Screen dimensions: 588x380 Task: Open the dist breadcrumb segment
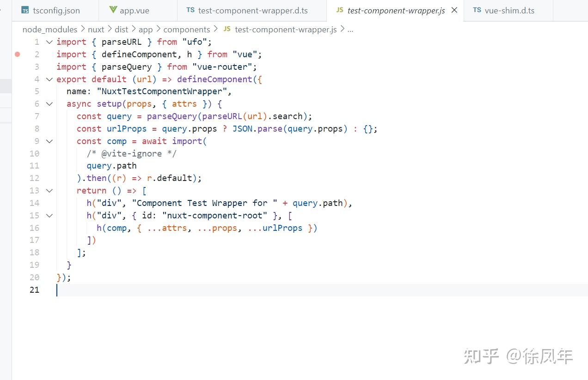pyautogui.click(x=122, y=30)
